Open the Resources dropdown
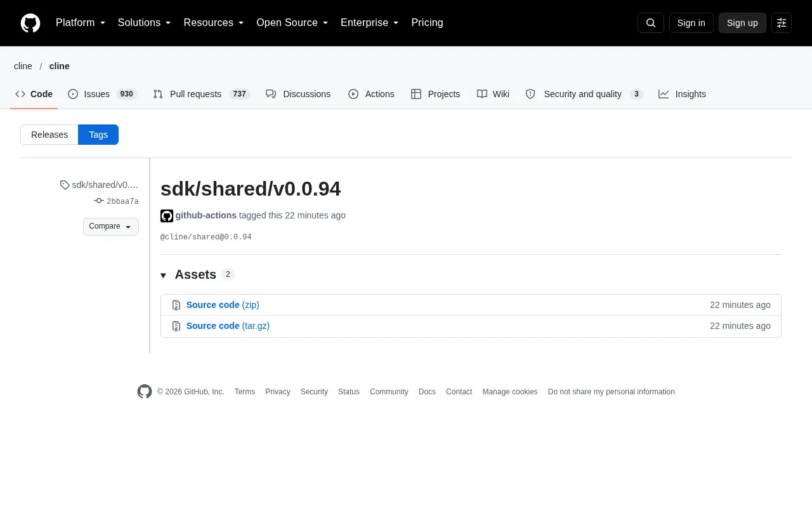 tap(214, 23)
